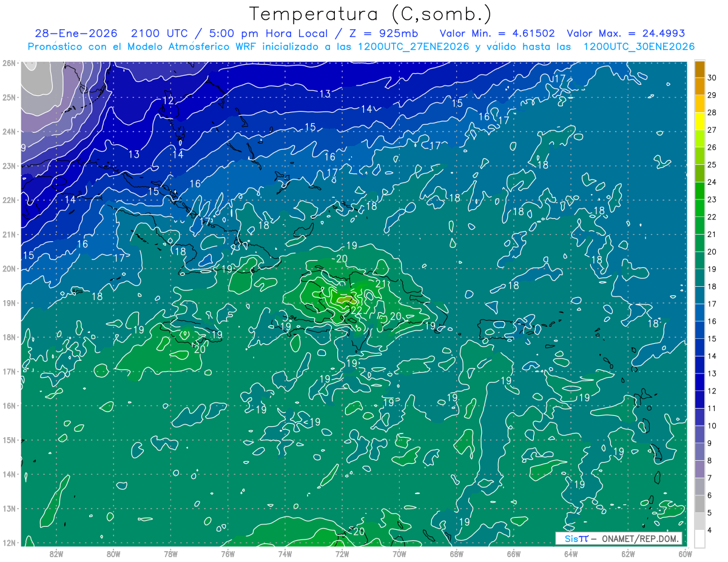Click the blue band between 12 and 13
This screenshot has height=562, width=728.
coord(699,382)
